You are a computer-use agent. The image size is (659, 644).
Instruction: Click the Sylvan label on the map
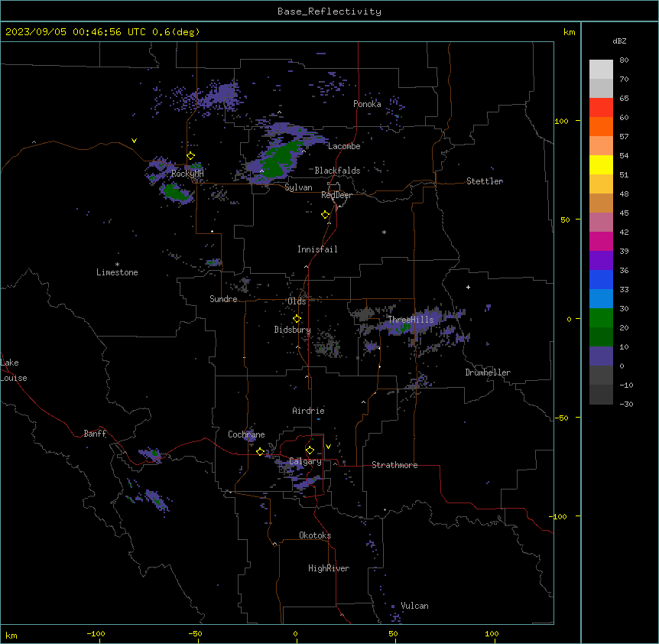click(298, 187)
